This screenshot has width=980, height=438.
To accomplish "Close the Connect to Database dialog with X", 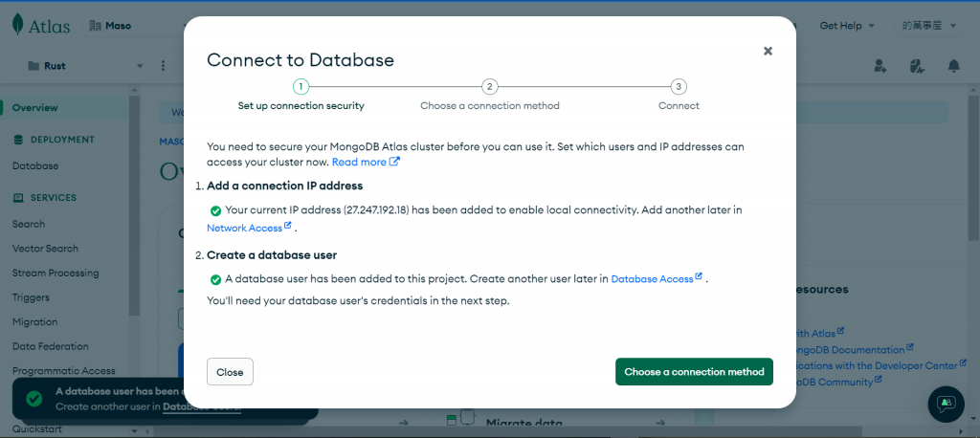I will point(768,52).
